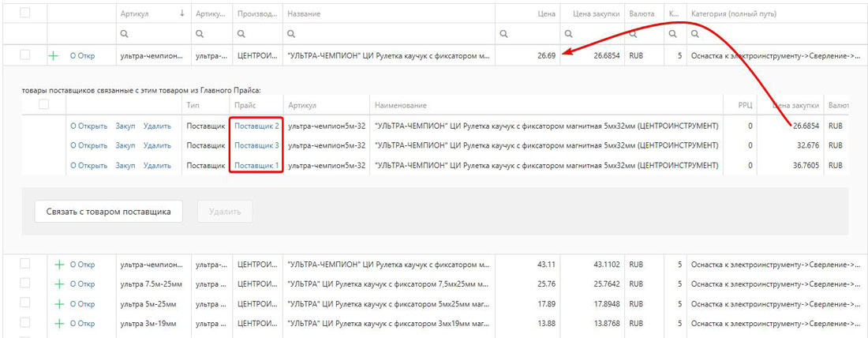Viewport: 868px width, 338px height.
Task: Expand the ультра 3м-19мм row details
Action: pyautogui.click(x=58, y=323)
